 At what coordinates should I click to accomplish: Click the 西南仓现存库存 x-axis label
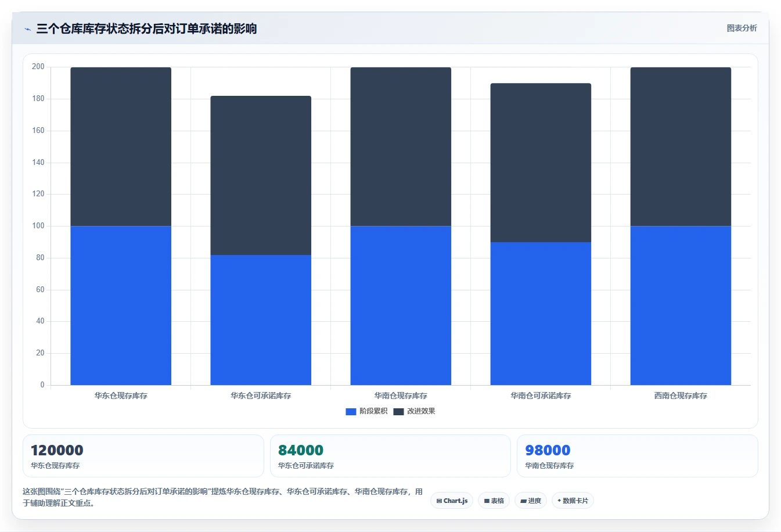(x=681, y=396)
